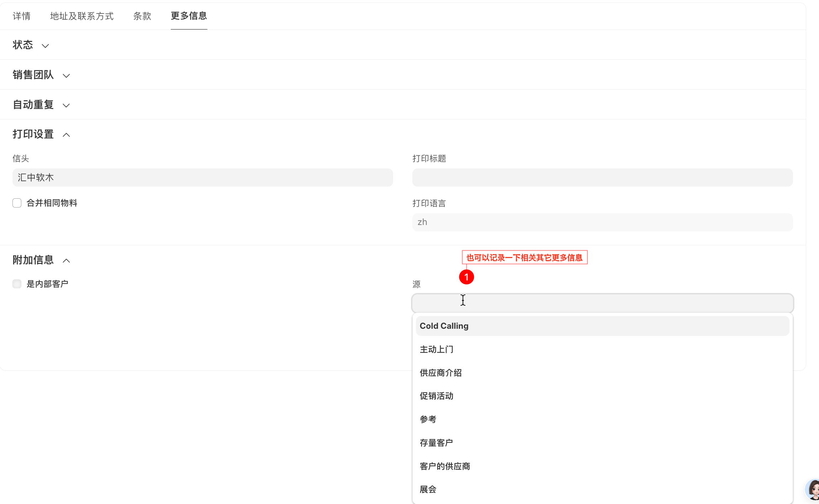The height and width of the screenshot is (504, 819).
Task: Expand the 自动重复 section
Action: (x=66, y=106)
